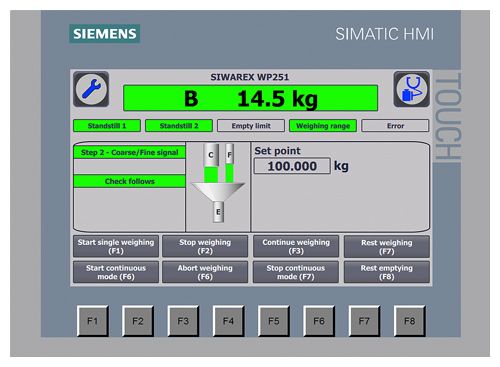This screenshot has width=500, height=367.
Task: Click the Standstill 1 status indicator
Action: tap(107, 126)
